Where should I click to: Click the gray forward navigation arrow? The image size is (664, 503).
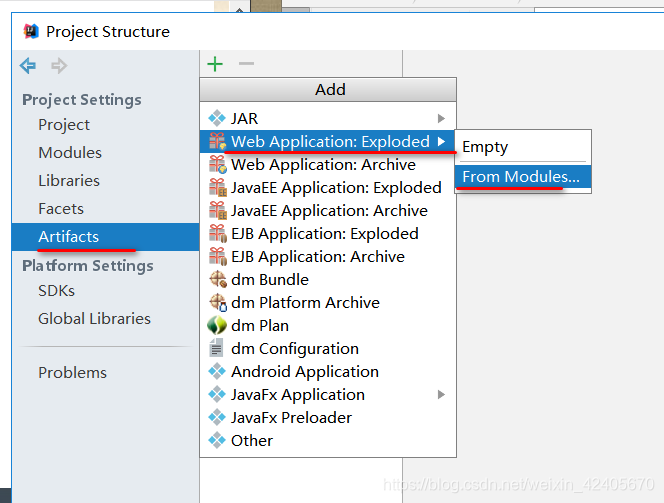tap(59, 66)
